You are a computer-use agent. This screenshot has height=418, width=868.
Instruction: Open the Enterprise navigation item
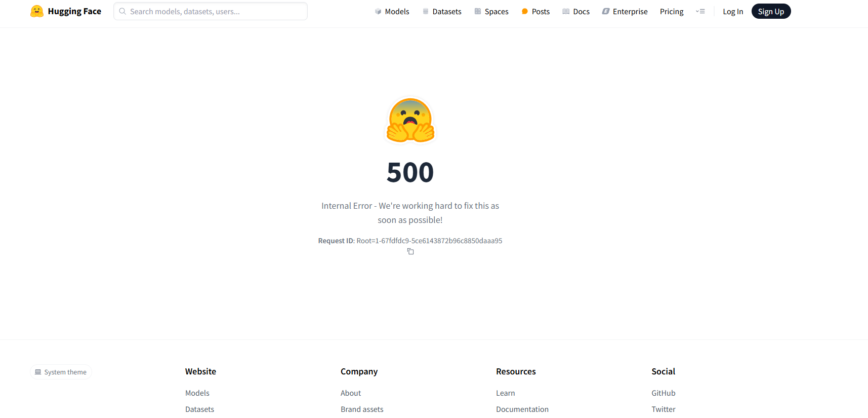(625, 11)
